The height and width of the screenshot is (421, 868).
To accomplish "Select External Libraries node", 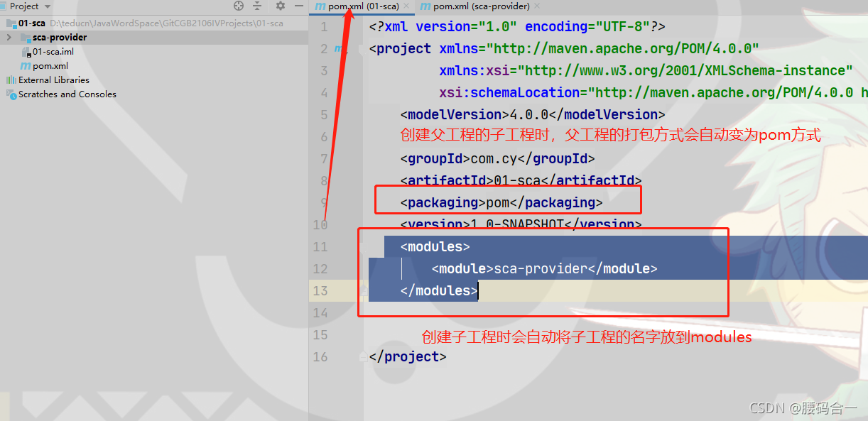I will click(x=54, y=80).
